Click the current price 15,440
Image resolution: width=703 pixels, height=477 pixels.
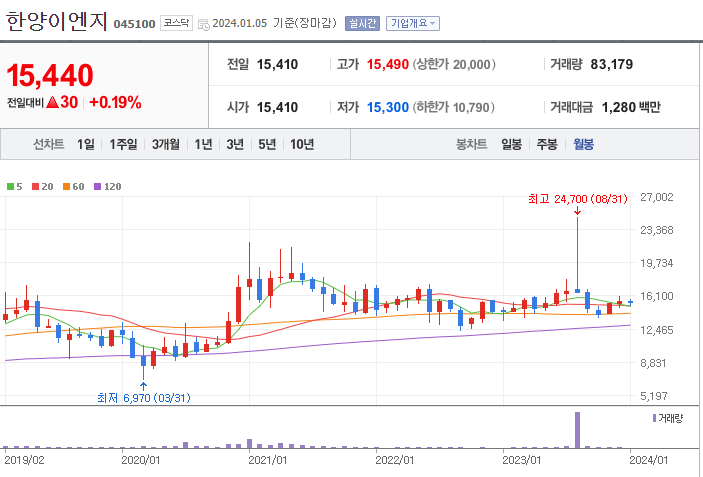point(50,75)
